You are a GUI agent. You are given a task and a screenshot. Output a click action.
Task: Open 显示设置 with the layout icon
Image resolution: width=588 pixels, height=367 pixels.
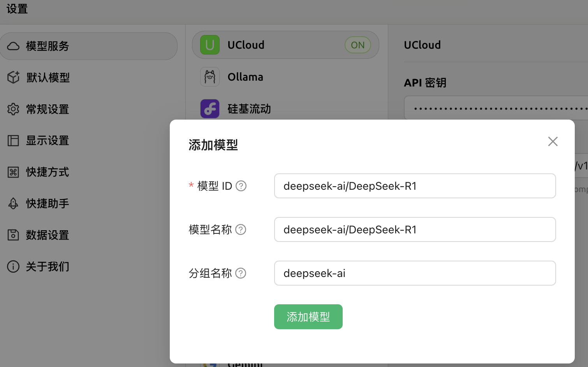click(x=13, y=141)
